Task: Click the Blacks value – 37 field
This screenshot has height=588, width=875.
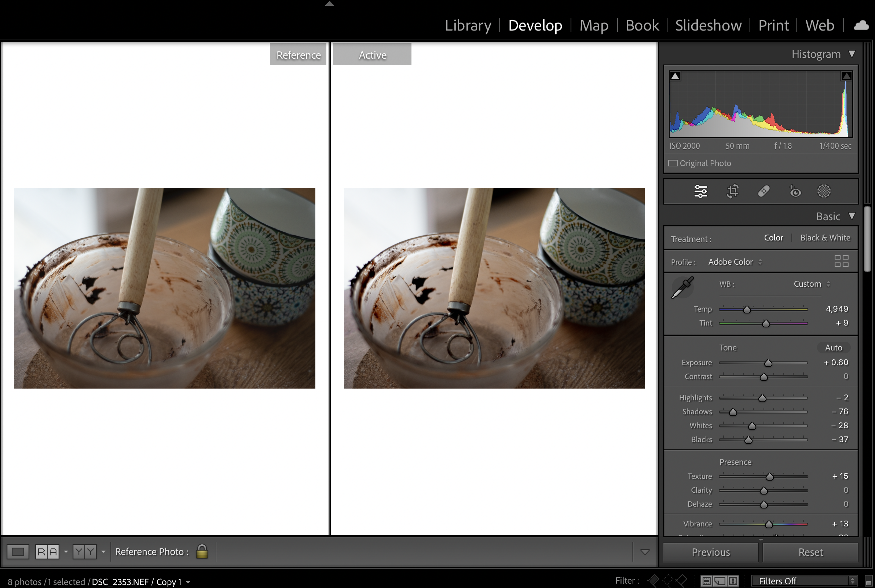Action: pos(839,439)
